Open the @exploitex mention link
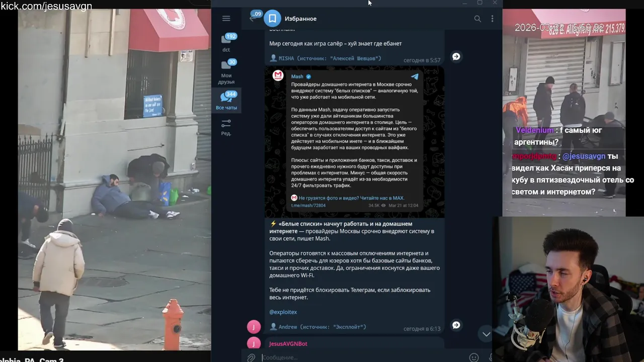Image resolution: width=644 pixels, height=362 pixels. point(283,312)
